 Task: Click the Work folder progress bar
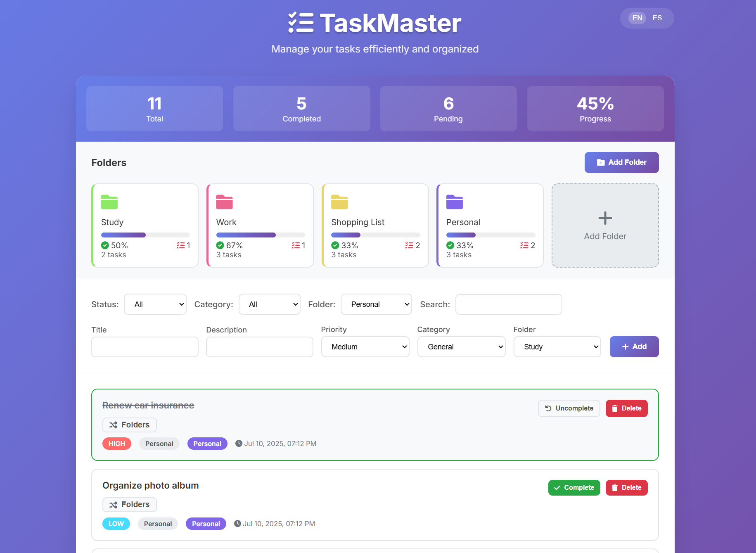click(x=261, y=235)
